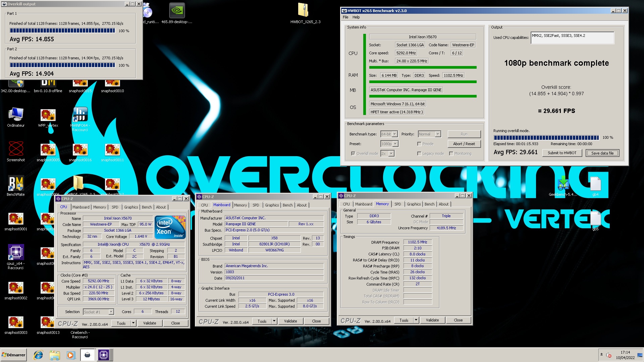Open the WPP_vertex desktop icon
Viewport: 644px width, 362px height.
coord(48,117)
